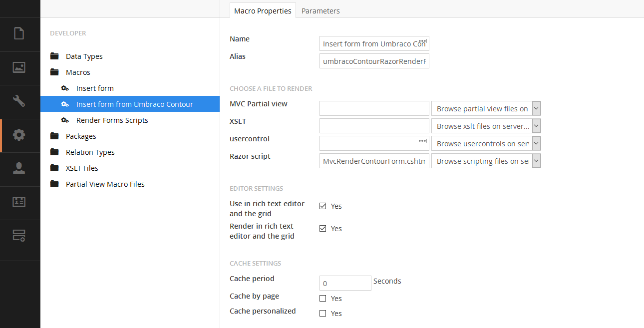Screen dimensions: 644x328
Task: Open the Users section person icon
Action: coord(19,168)
